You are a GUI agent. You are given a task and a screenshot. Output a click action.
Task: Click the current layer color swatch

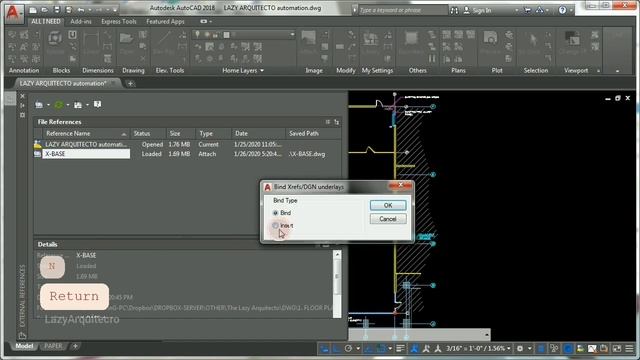point(227,35)
